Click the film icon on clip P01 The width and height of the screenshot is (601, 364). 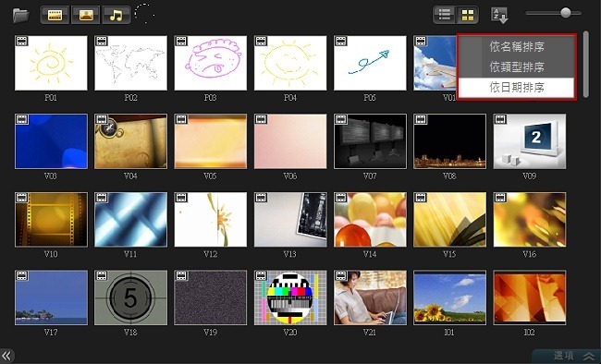pyautogui.click(x=22, y=41)
